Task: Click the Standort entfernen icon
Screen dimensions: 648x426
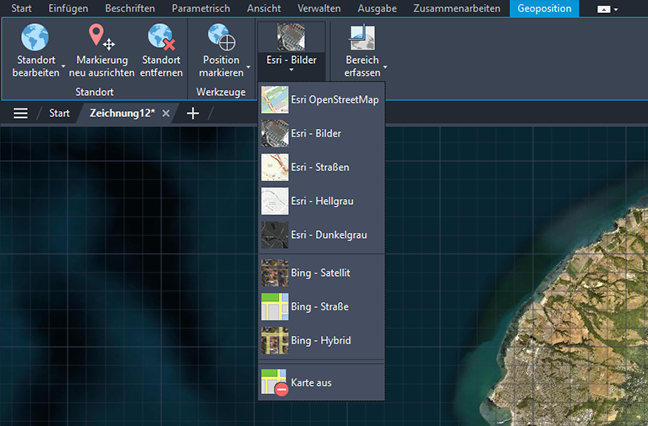Action: coord(161,37)
